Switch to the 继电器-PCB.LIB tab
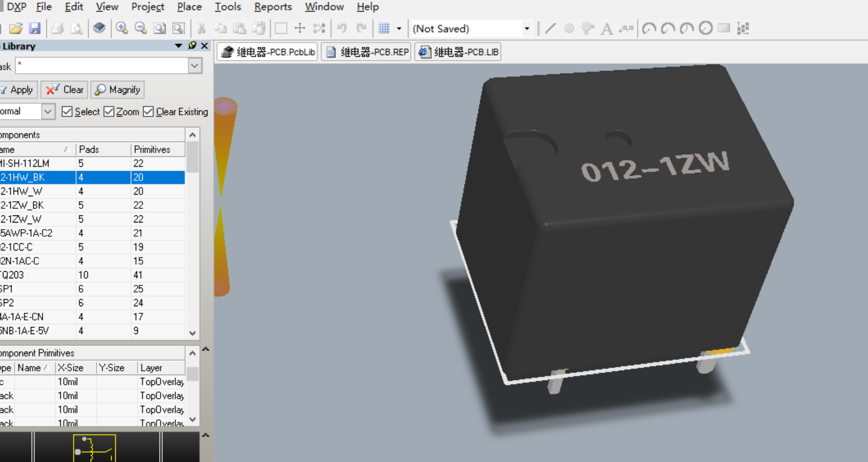 tap(458, 52)
